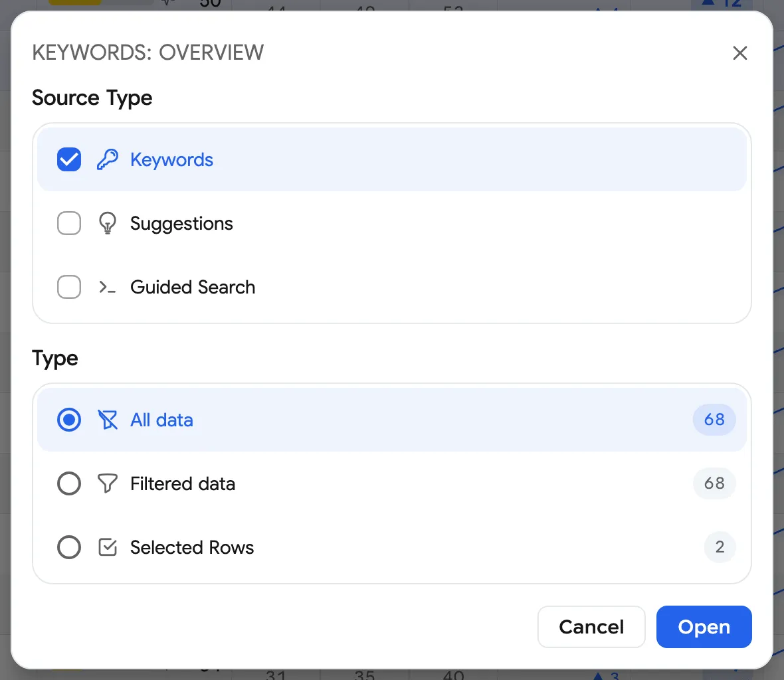Screen dimensions: 784x680
Task: Click the Suggestions label text
Action: [181, 224]
